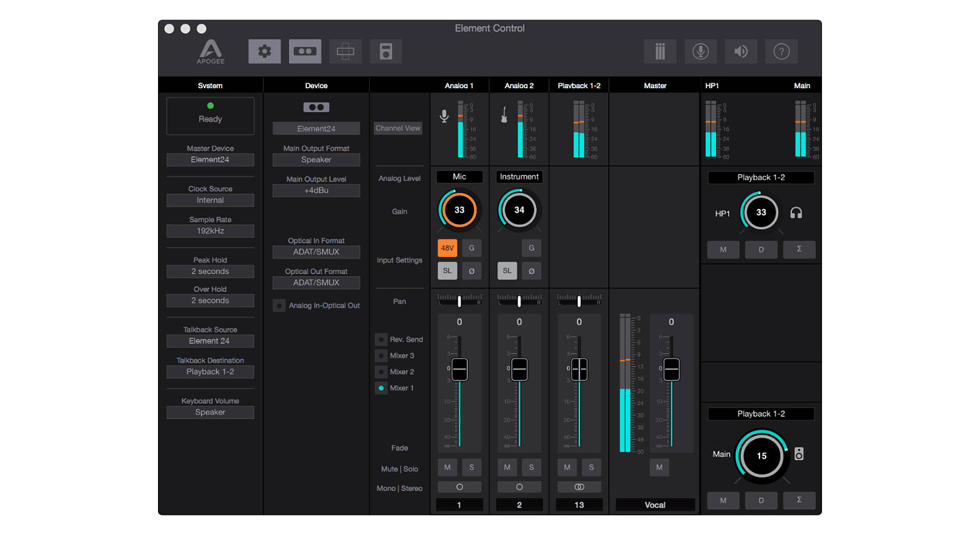Click the toolbar speaker-box icon

pyautogui.click(x=386, y=51)
